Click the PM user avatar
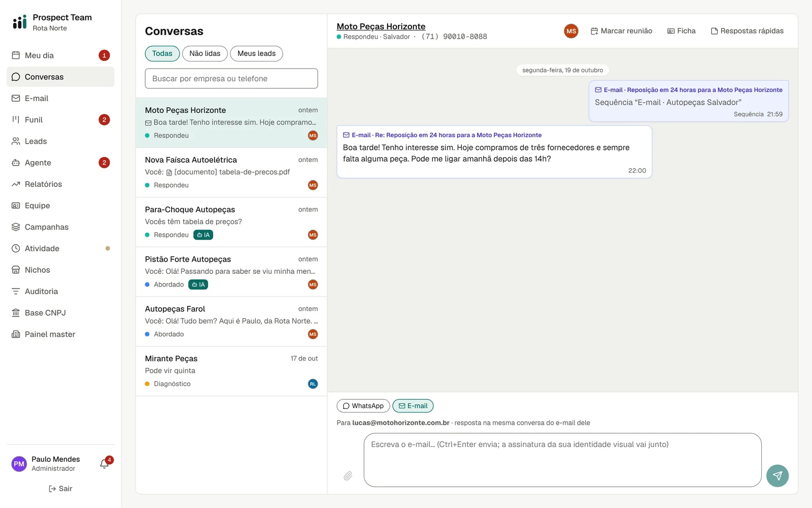The width and height of the screenshot is (812, 508). coord(19,464)
